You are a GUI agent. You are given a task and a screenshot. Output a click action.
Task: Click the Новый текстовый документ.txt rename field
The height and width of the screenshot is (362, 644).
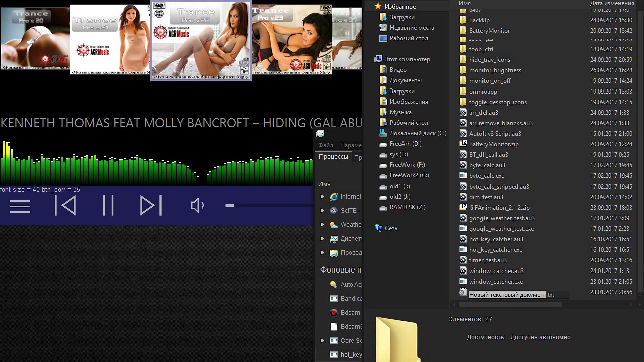[519, 295]
